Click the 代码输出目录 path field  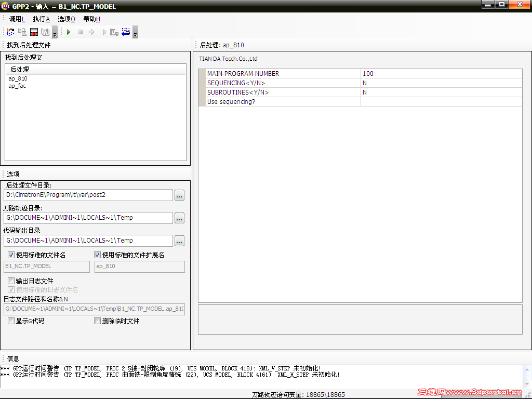point(88,241)
